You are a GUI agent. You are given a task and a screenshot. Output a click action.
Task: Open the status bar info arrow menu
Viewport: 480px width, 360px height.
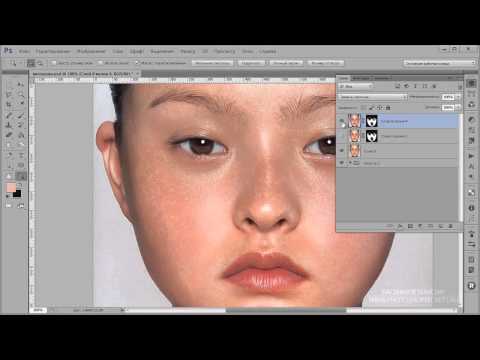[122, 310]
